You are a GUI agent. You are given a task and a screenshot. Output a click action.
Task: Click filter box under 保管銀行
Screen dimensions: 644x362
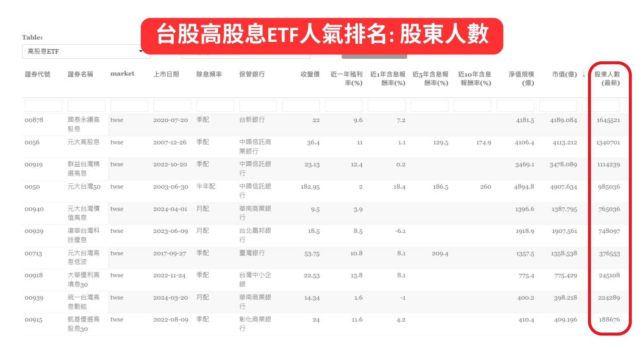[x=258, y=106]
